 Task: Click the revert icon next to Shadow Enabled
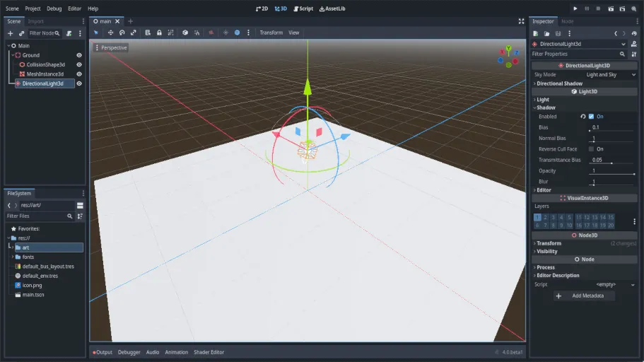582,116
